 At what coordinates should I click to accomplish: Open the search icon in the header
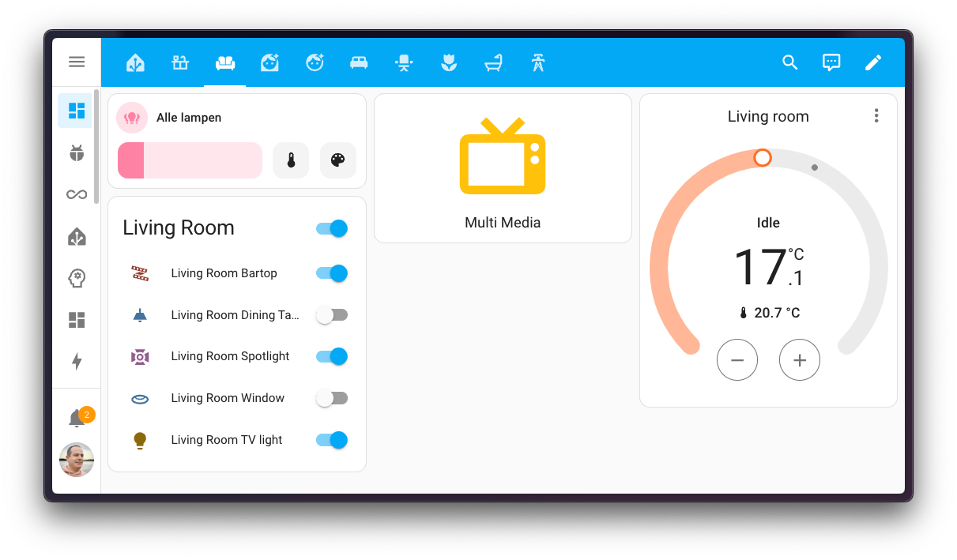pyautogui.click(x=789, y=62)
